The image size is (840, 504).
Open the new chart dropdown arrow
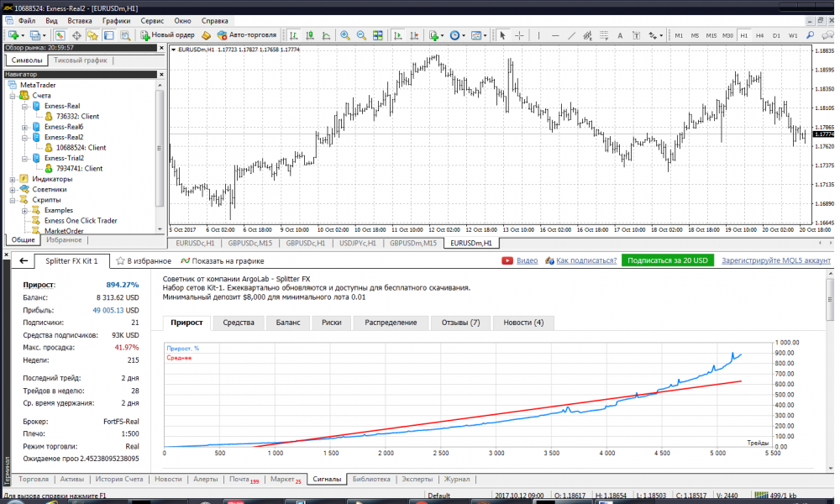[x=23, y=36]
